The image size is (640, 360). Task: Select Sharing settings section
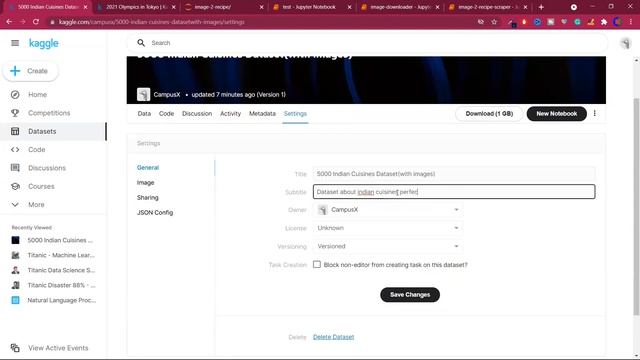point(148,198)
